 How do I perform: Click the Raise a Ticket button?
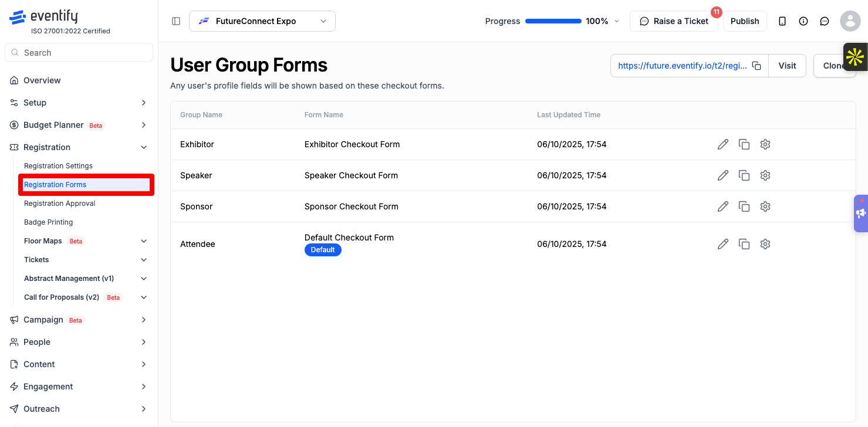click(674, 21)
